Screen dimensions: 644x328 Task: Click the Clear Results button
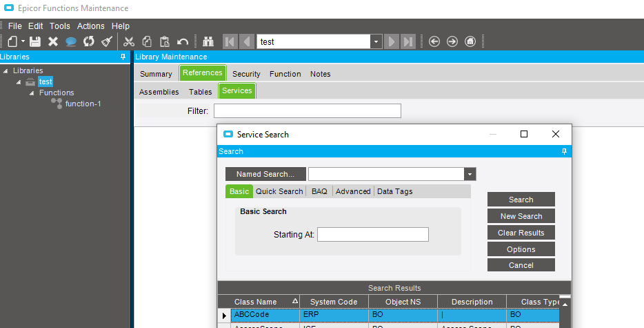521,233
